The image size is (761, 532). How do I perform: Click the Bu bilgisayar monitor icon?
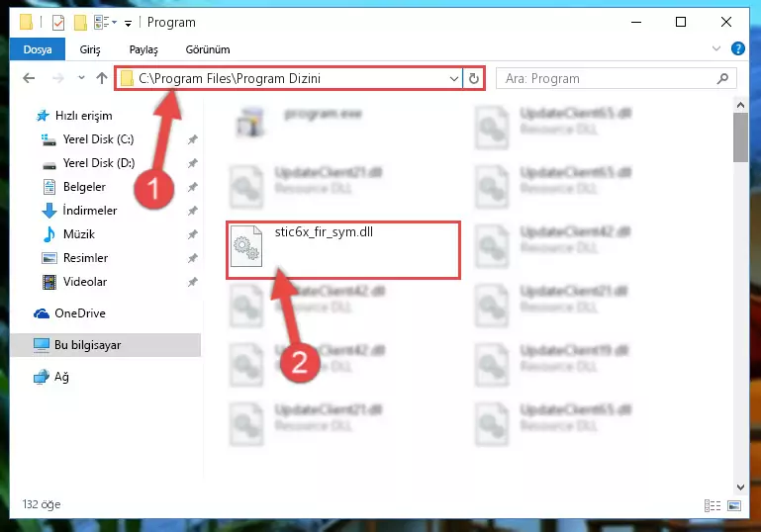[42, 345]
